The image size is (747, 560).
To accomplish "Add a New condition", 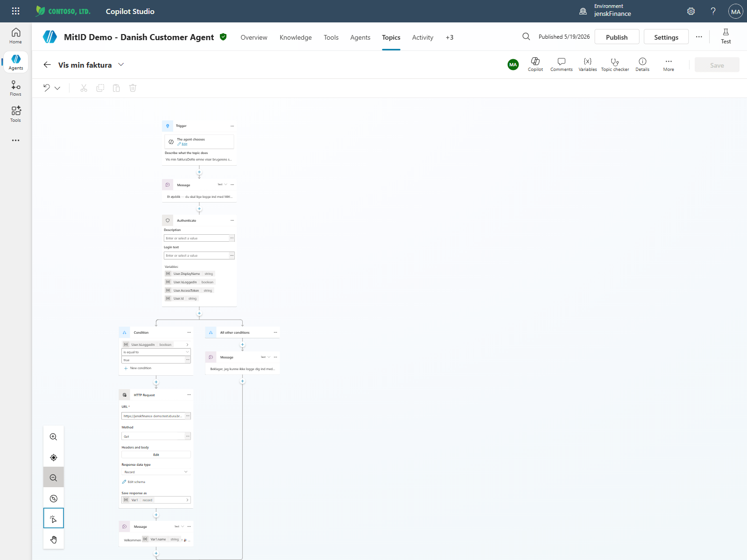I will tap(138, 368).
